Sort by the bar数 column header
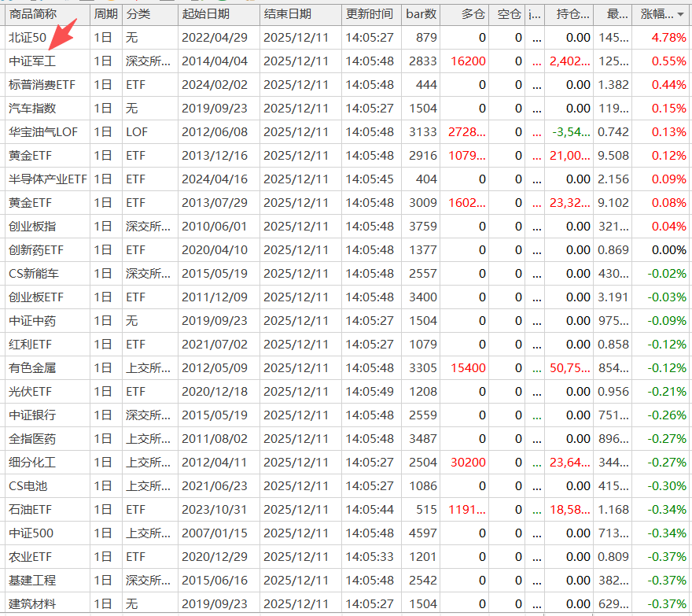This screenshot has height=616, width=692. point(421,15)
